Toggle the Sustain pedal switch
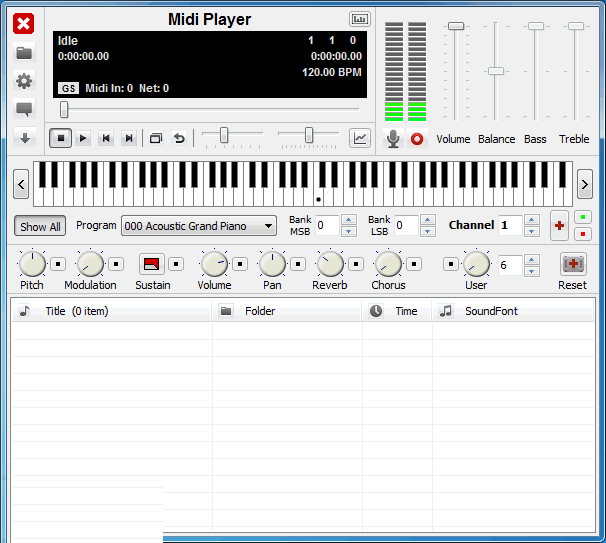 [x=151, y=264]
